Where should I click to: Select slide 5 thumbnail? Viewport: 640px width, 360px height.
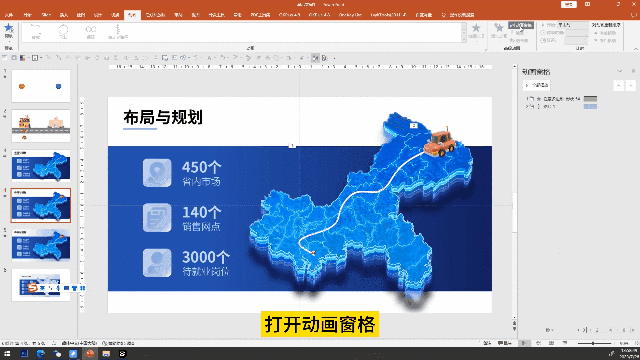(x=41, y=245)
